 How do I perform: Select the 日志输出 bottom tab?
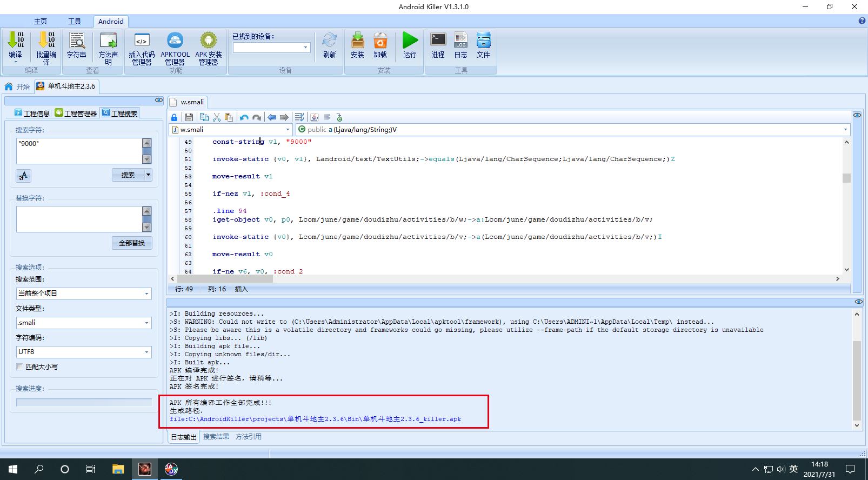[x=184, y=437]
